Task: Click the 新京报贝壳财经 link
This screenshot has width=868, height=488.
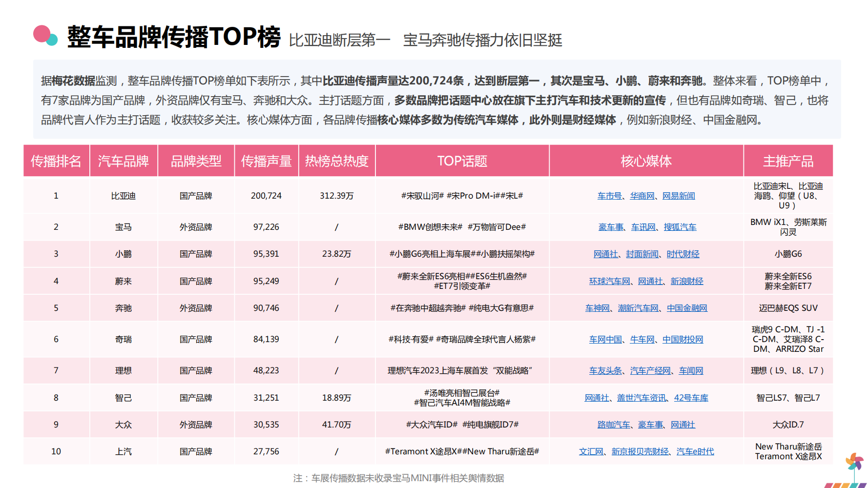Action: [x=640, y=451]
